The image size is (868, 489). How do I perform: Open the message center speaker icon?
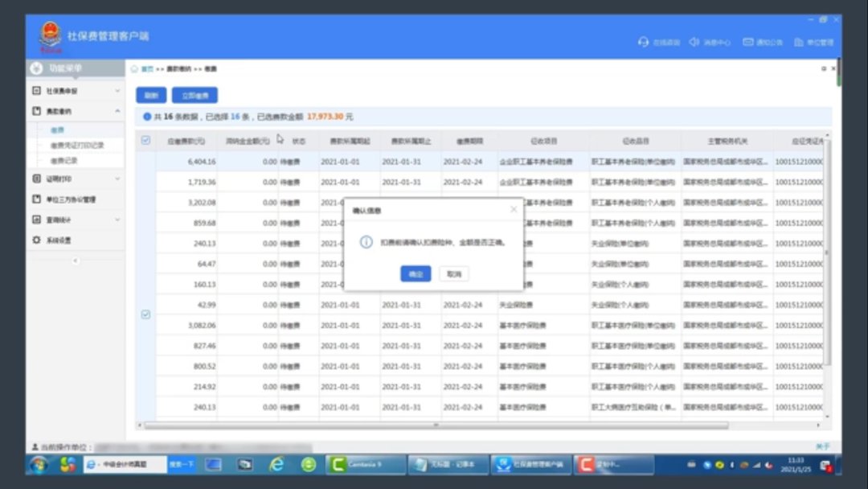tap(694, 42)
